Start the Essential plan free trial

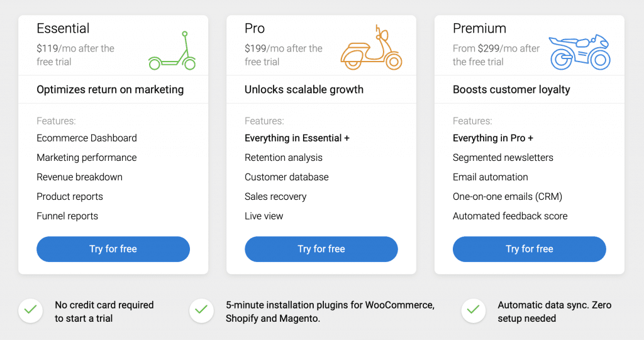(x=113, y=249)
